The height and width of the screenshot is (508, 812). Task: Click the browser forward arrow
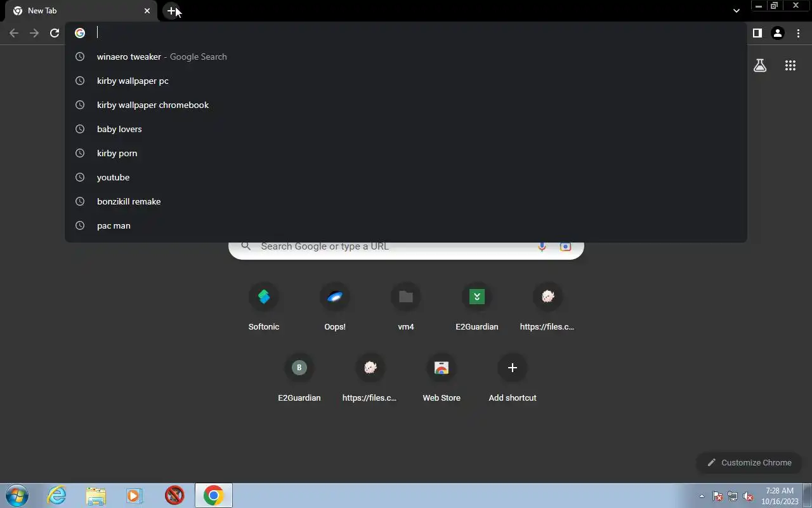(x=34, y=33)
